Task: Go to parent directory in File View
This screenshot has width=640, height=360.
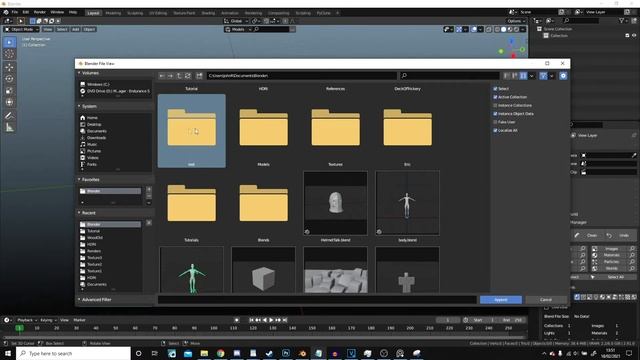Action: [x=179, y=76]
